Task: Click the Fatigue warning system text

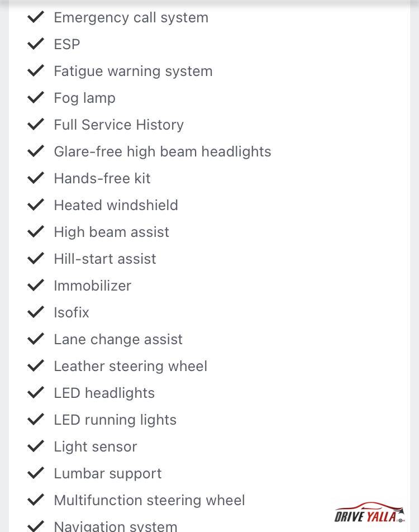Action: 133,72
